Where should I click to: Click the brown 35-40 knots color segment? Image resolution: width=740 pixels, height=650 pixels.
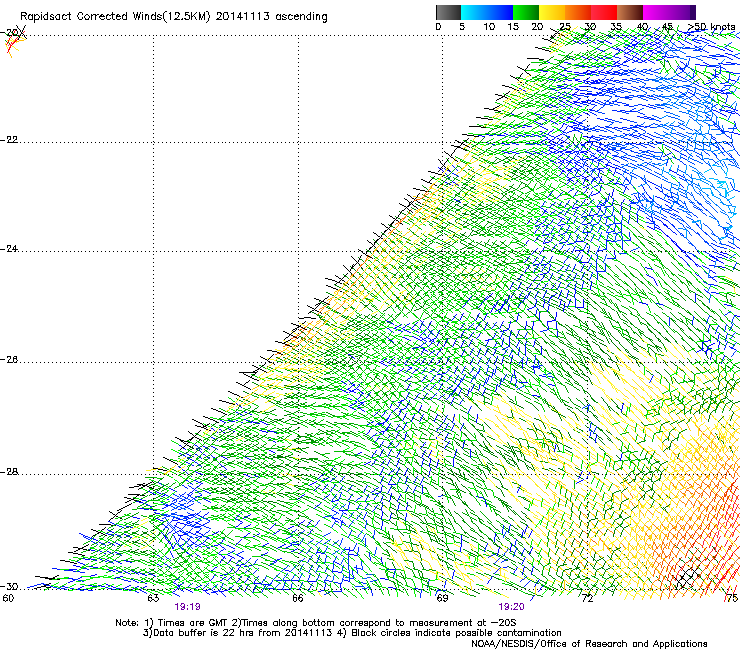click(x=630, y=12)
